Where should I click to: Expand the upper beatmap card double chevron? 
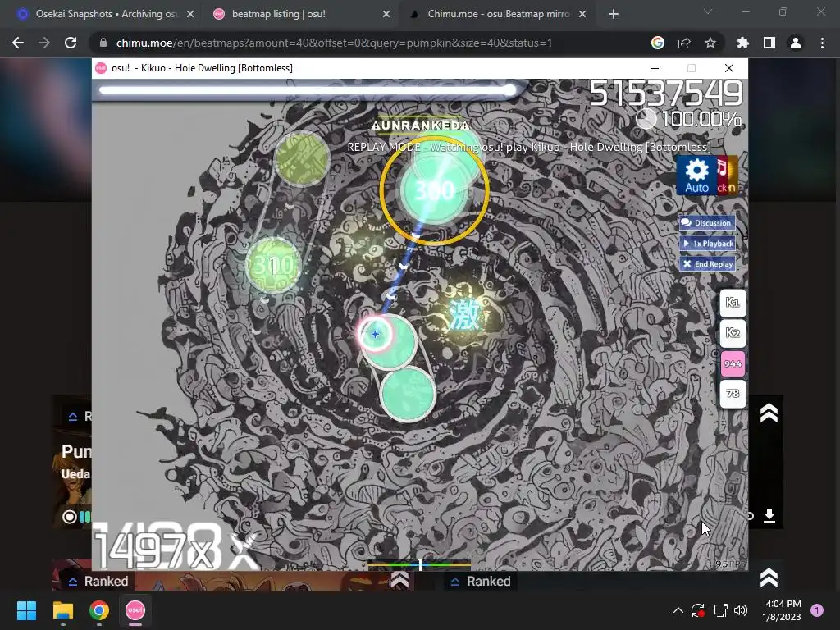click(769, 413)
